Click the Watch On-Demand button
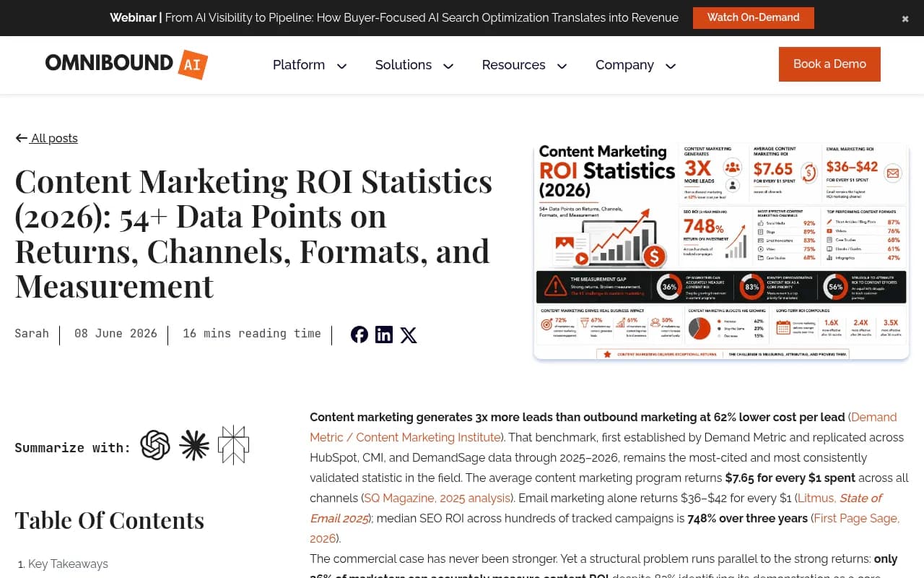This screenshot has width=924, height=578. (754, 18)
